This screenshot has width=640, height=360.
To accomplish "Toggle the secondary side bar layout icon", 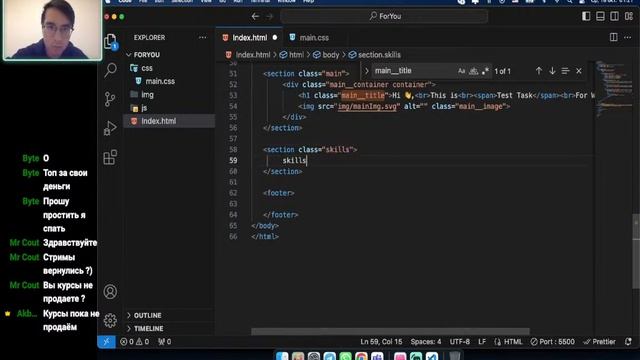I will tap(614, 16).
